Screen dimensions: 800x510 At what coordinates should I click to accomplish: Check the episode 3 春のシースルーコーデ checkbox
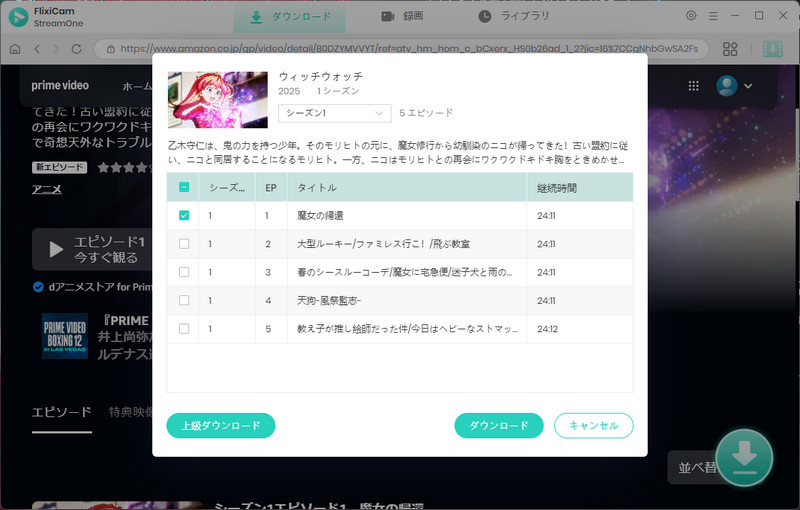[x=184, y=272]
